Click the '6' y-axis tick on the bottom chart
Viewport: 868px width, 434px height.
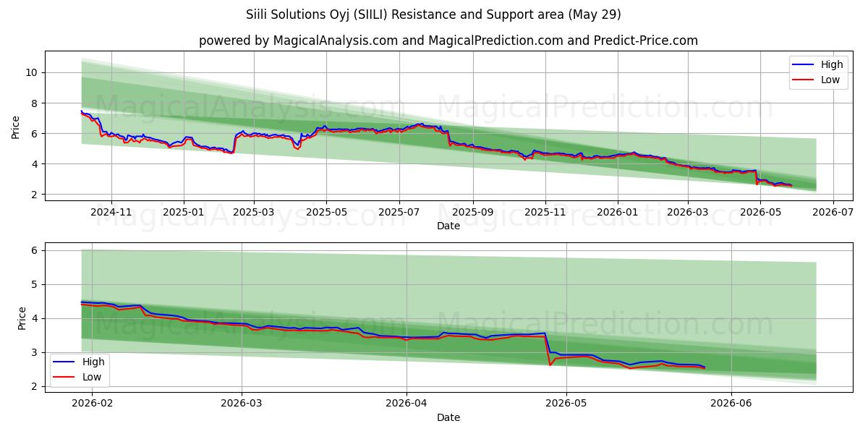tap(35, 250)
